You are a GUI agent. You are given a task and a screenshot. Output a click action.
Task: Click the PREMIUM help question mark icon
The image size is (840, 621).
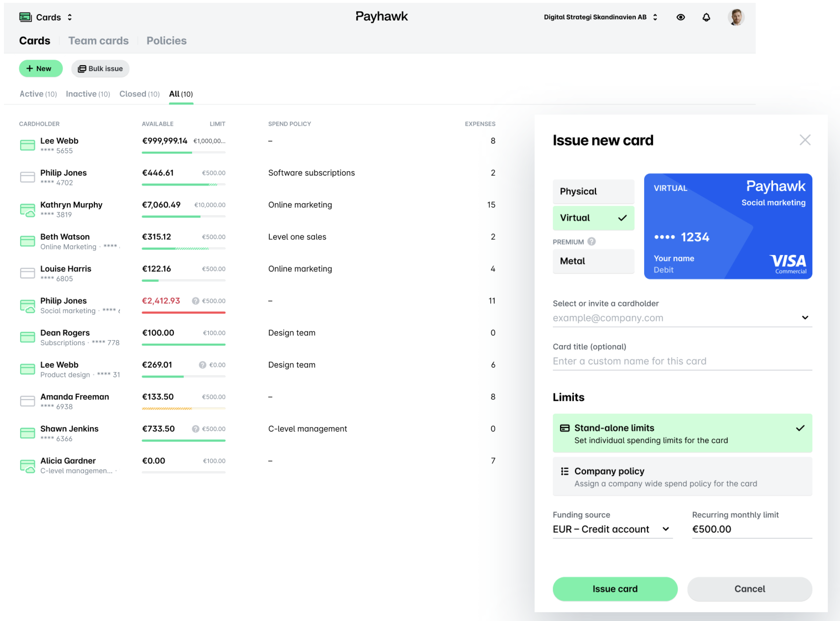(x=591, y=241)
